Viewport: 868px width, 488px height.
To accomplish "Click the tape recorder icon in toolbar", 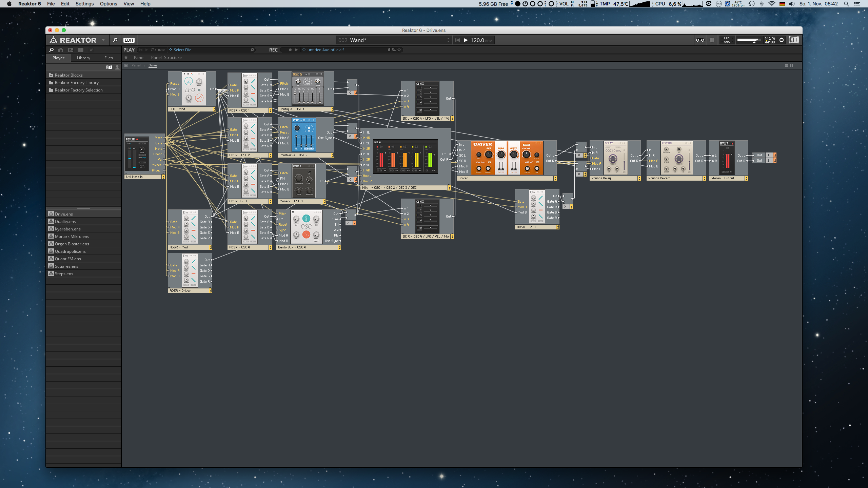I will click(x=700, y=40).
